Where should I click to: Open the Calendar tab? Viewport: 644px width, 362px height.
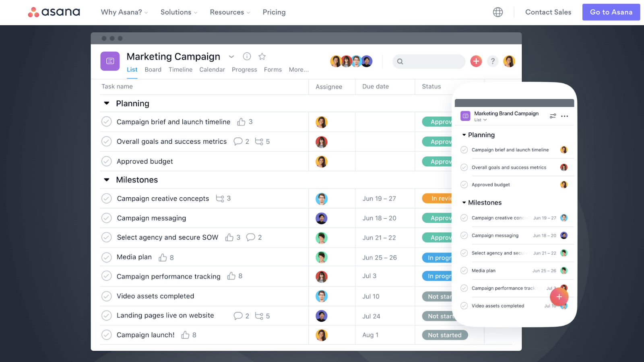pos(212,70)
